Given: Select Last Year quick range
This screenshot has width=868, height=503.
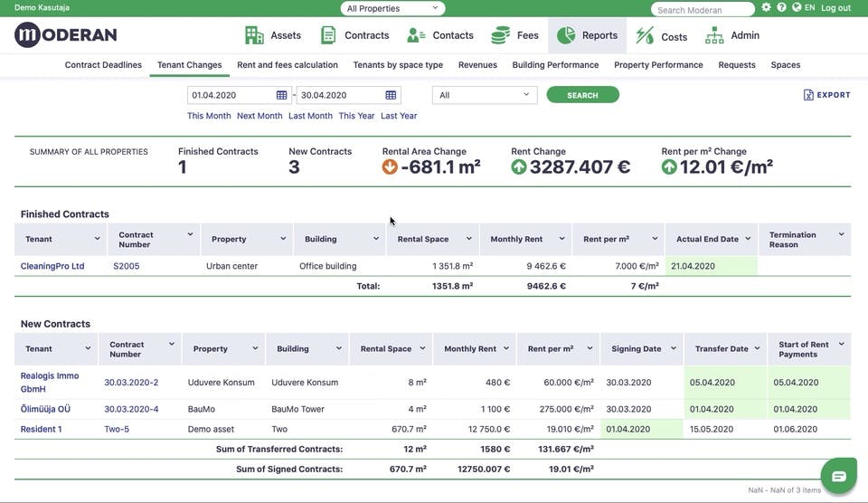Looking at the screenshot, I should pyautogui.click(x=399, y=116).
